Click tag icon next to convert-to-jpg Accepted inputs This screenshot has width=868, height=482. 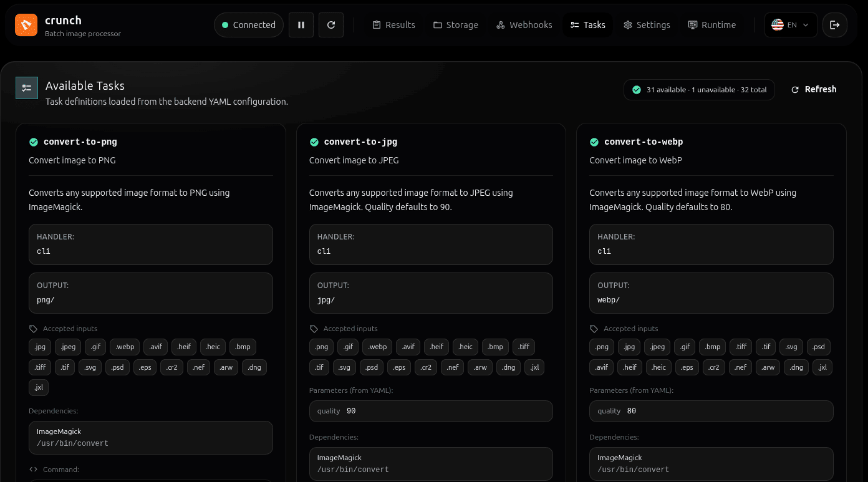point(314,329)
